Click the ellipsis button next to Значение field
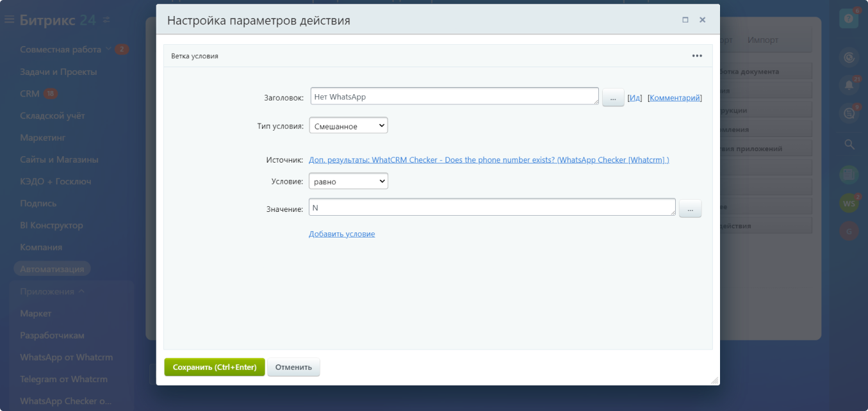The image size is (868, 411). click(690, 209)
